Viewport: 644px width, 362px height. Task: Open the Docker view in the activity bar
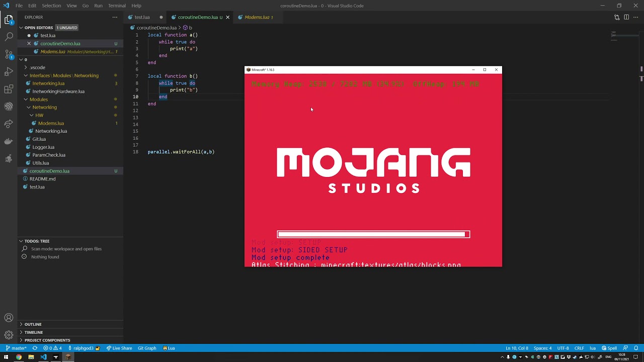tap(9, 141)
